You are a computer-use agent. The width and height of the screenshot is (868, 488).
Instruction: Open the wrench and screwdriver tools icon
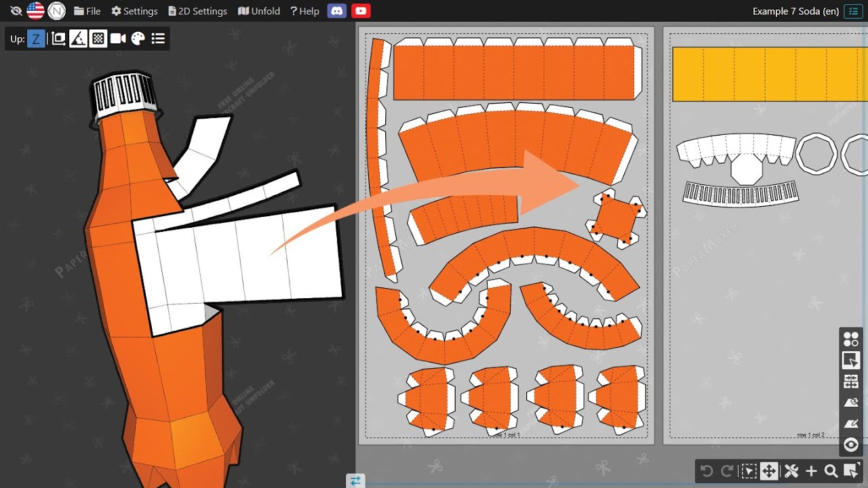(790, 471)
